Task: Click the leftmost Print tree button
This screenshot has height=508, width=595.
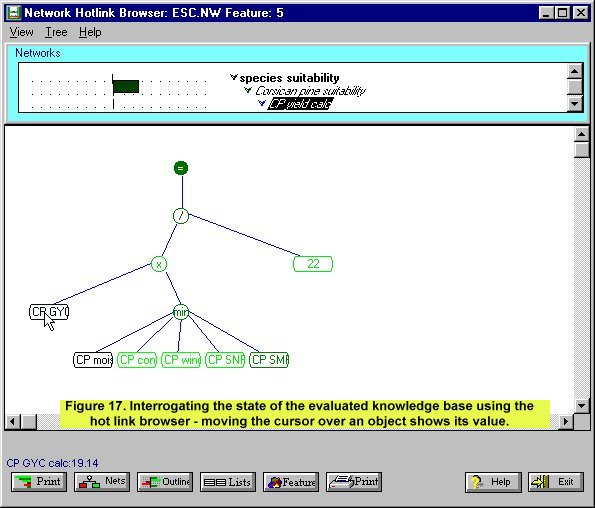Action: coord(39,482)
